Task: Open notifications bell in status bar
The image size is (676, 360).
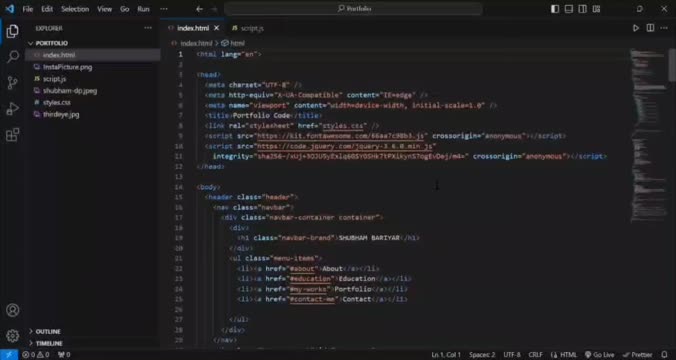Action: (664, 355)
